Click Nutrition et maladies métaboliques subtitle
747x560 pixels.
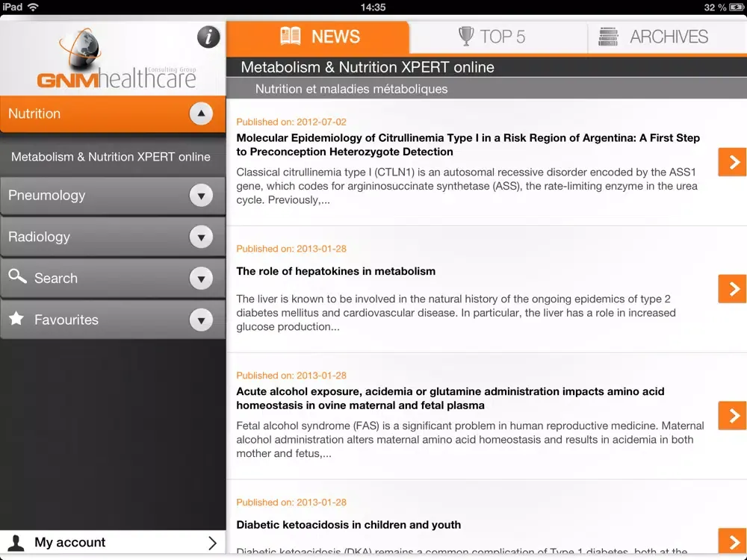click(352, 89)
